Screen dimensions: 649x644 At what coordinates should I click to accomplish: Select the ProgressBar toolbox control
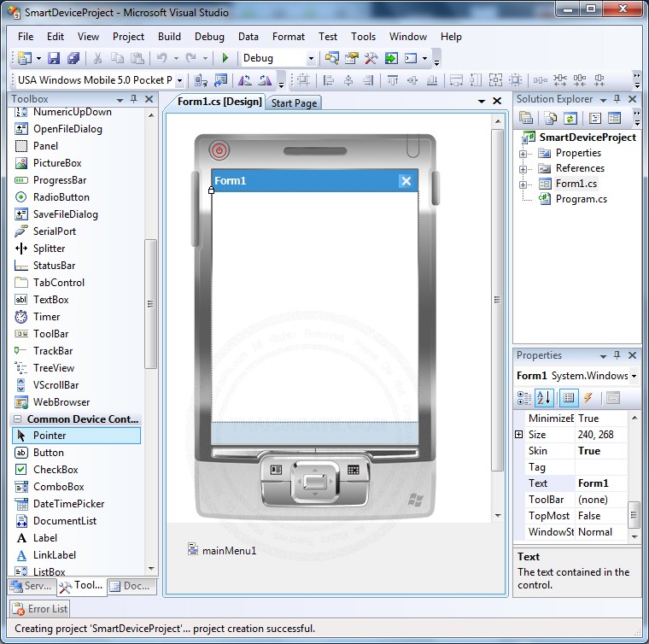tap(60, 180)
